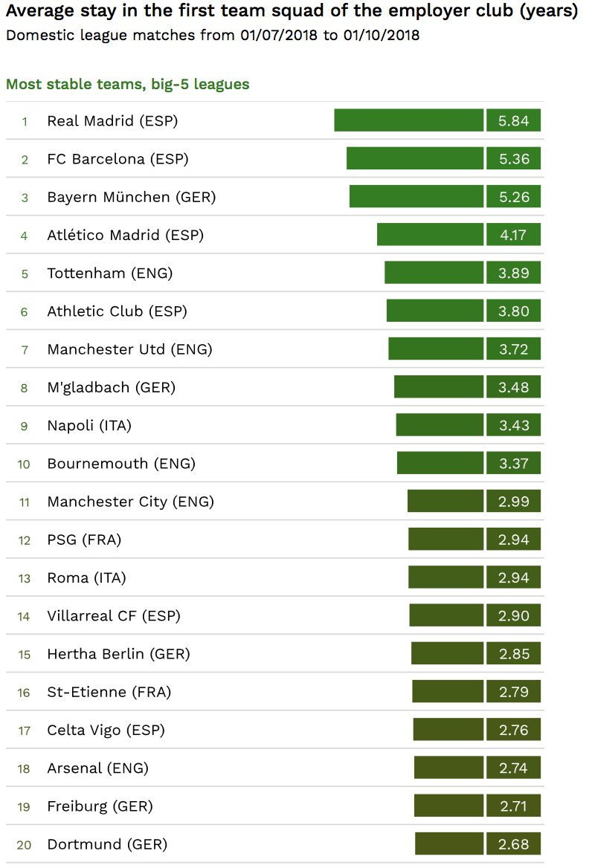Select Manchester City (ENG) team name
This screenshot has width=592, height=868.
click(130, 502)
